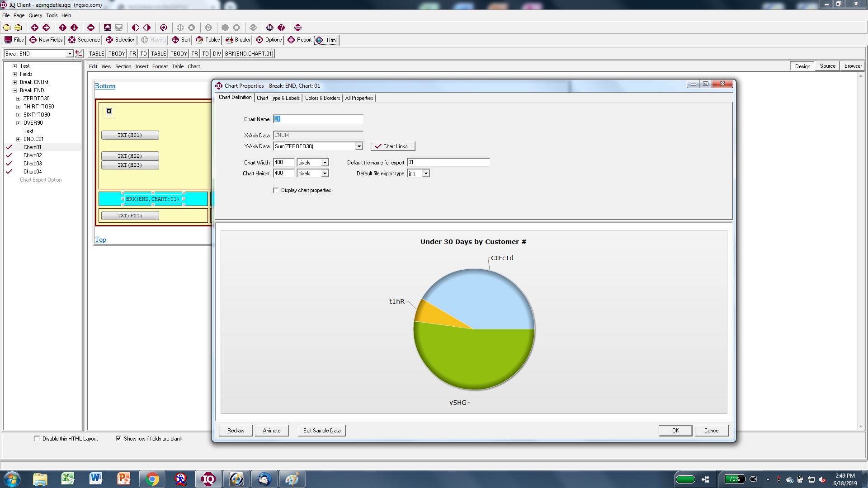The width and height of the screenshot is (868, 488).
Task: Switch to Chart Type & Labels tab
Action: click(x=278, y=98)
